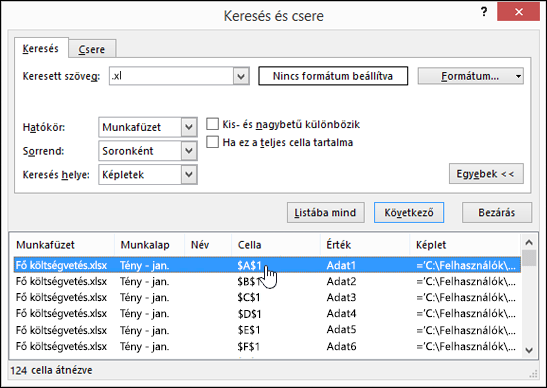547x388 pixels.
Task: Click the Adat3 value cell
Action: click(341, 298)
